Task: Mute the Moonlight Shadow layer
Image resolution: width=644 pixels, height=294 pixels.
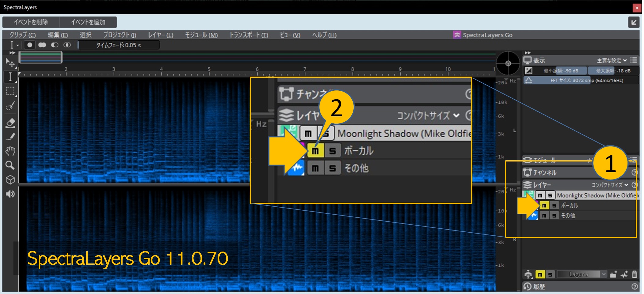Action: click(x=540, y=195)
